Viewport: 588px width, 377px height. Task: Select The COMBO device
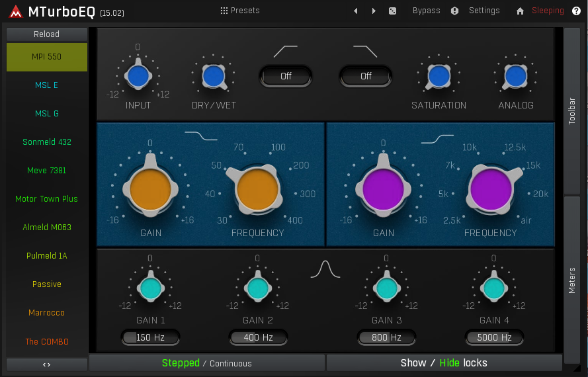coord(47,342)
